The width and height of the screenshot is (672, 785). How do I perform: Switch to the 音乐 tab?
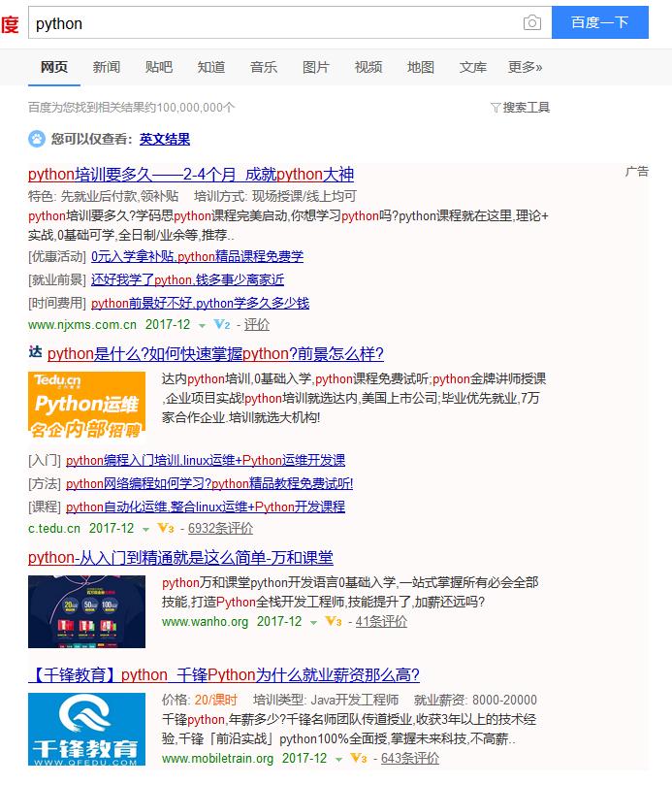tap(264, 67)
